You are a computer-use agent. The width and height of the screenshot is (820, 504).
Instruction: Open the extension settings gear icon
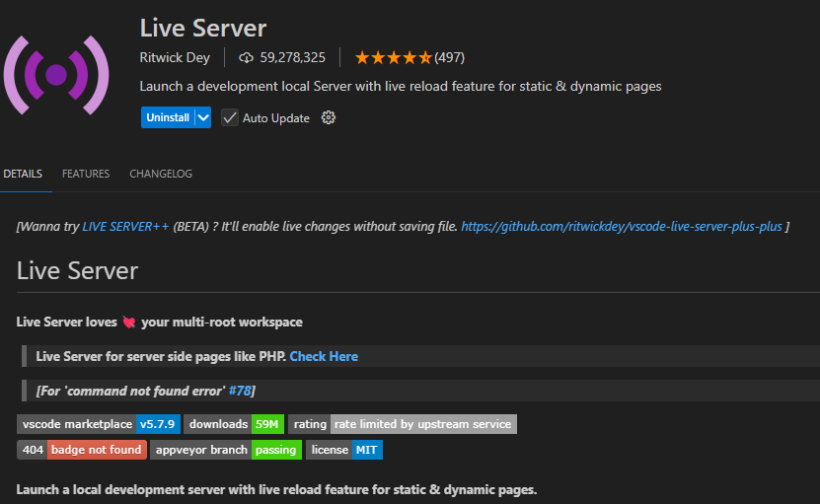[329, 118]
